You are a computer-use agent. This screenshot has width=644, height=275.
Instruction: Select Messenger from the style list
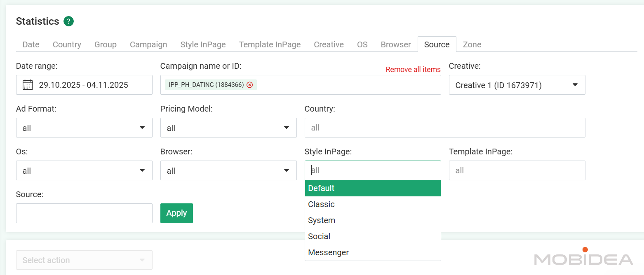[x=373, y=252]
